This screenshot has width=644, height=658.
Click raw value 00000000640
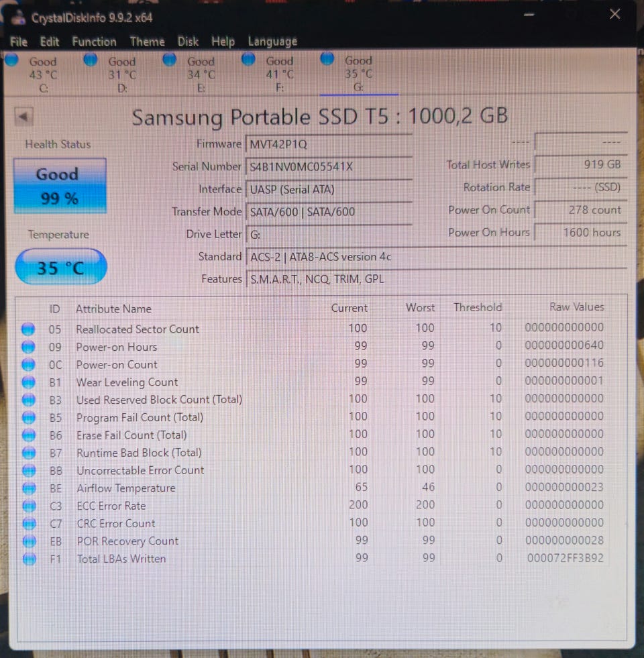(564, 345)
